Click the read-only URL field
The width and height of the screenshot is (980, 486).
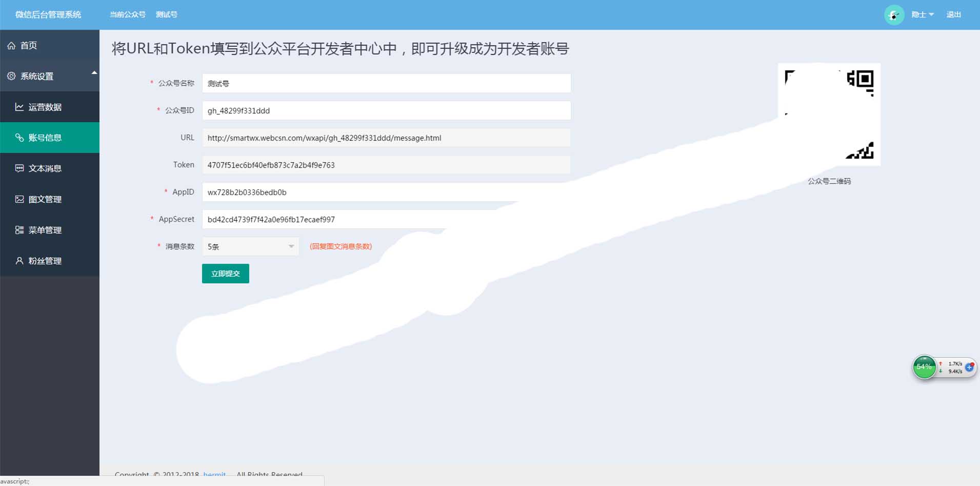[x=386, y=138]
